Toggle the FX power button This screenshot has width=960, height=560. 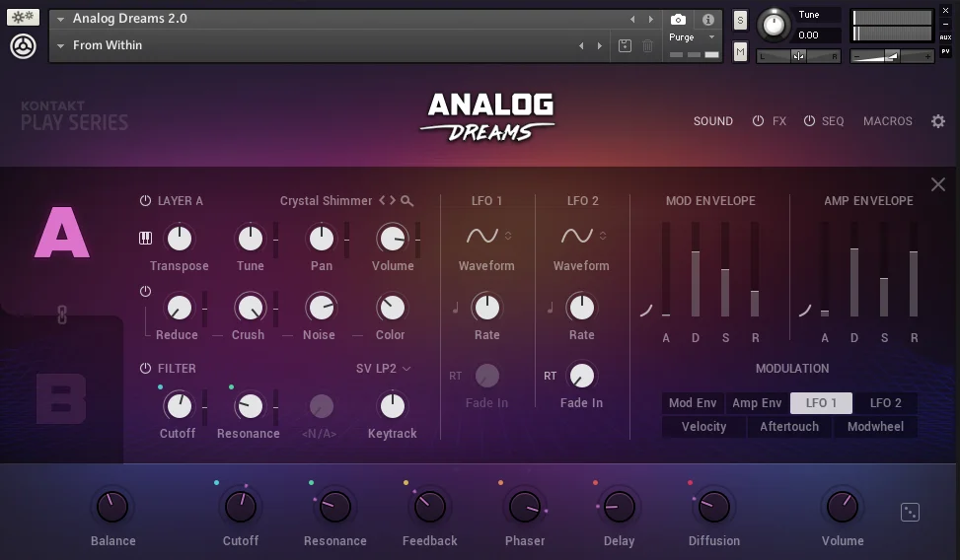coord(758,121)
